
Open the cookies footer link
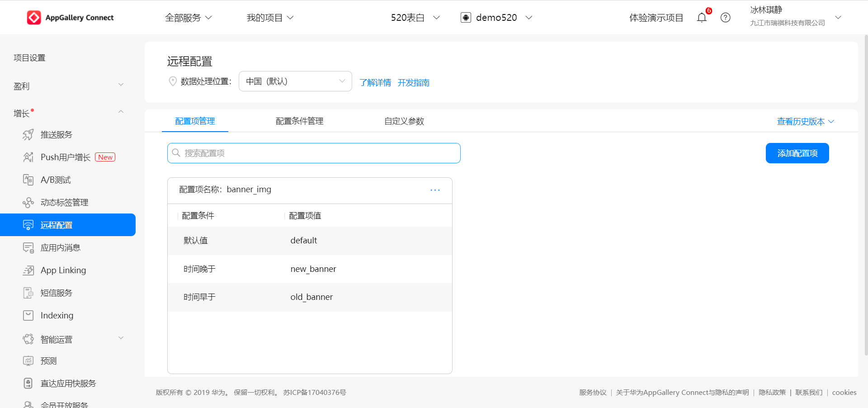coord(844,392)
